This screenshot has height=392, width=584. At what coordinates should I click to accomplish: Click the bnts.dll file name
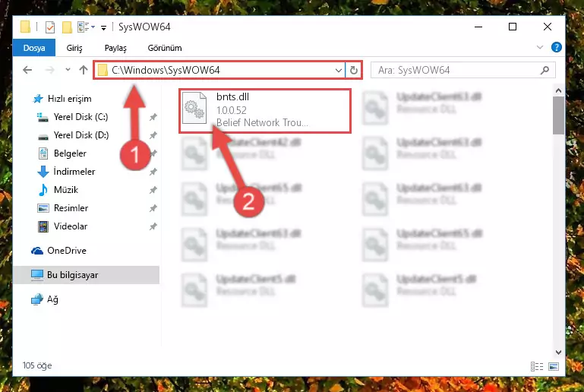tap(233, 97)
